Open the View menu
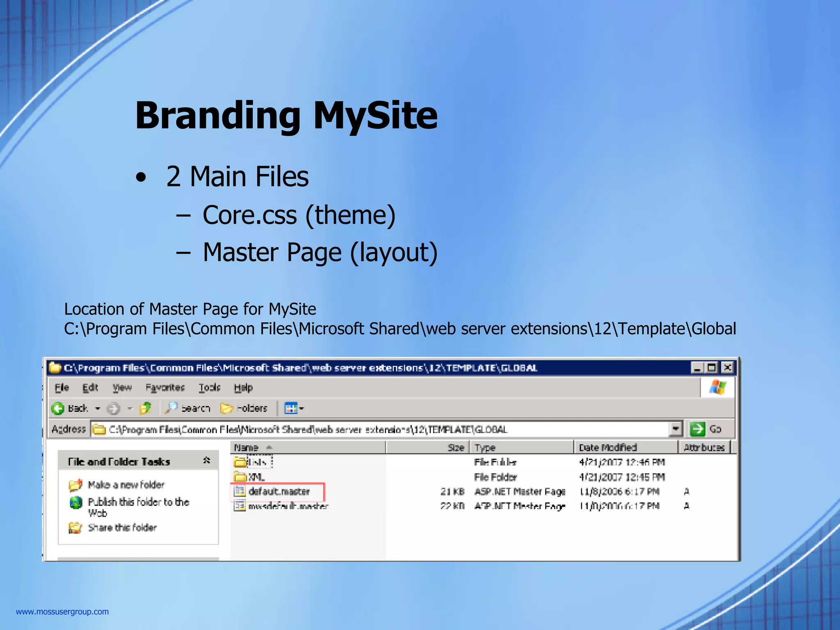 click(122, 387)
